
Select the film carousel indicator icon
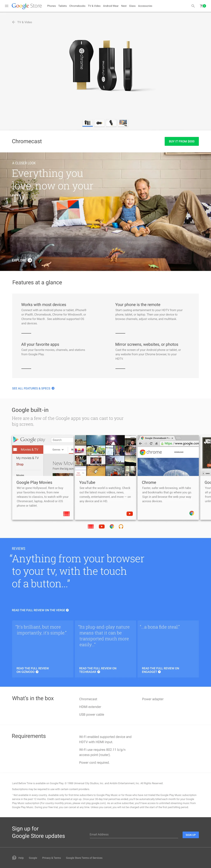[x=91, y=526]
